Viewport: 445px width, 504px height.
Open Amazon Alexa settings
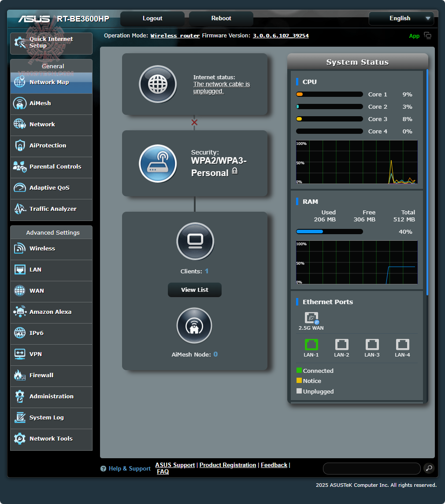coord(51,312)
